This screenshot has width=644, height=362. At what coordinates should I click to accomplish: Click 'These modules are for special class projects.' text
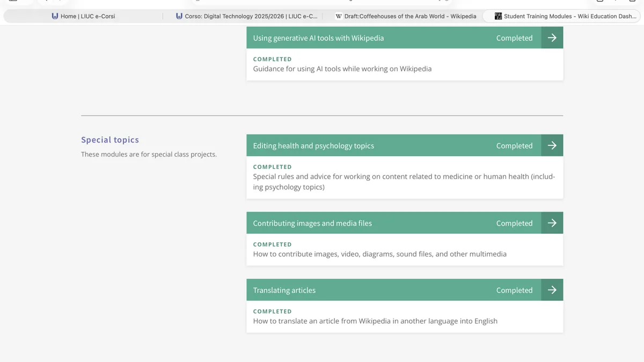pos(149,154)
